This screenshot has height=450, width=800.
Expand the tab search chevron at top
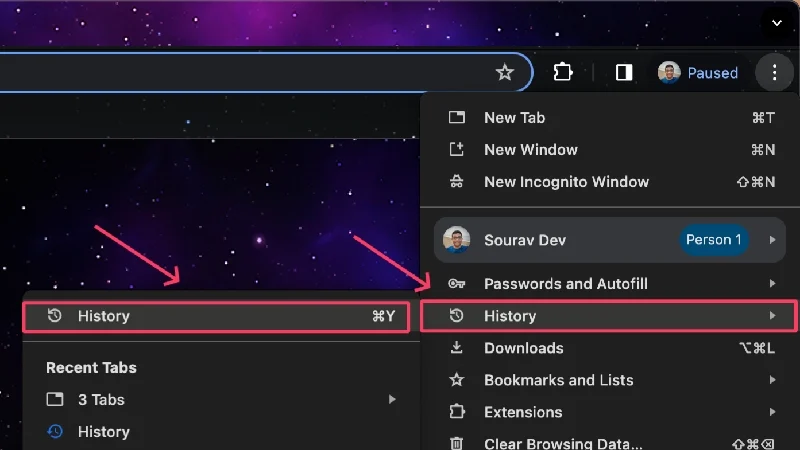[777, 21]
